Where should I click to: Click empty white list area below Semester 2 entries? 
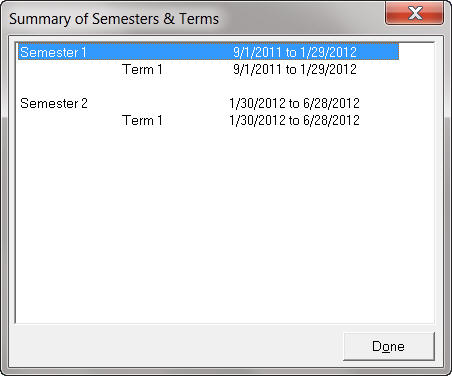pyautogui.click(x=225, y=223)
